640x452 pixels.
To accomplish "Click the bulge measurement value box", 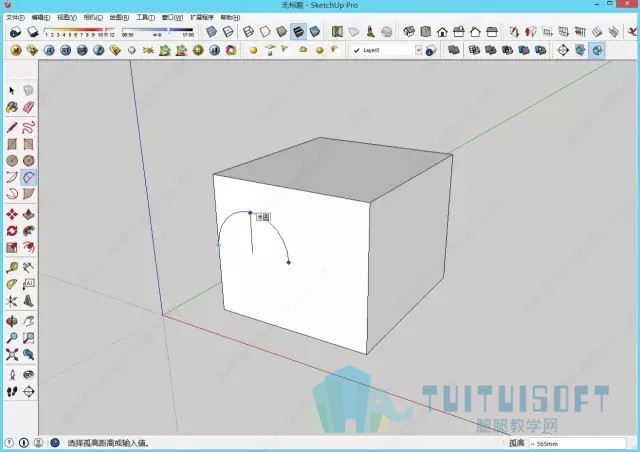I will tap(577, 443).
